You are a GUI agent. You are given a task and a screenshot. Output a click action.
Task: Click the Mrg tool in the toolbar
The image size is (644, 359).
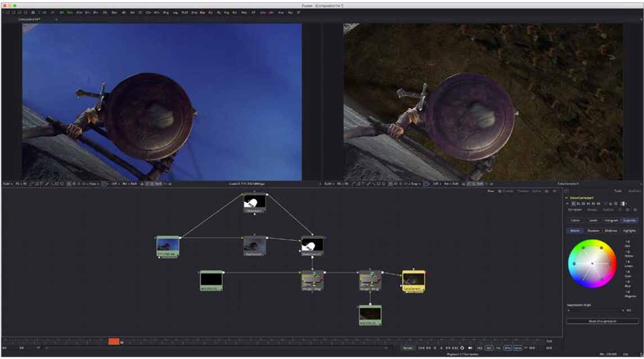pyautogui.click(x=166, y=12)
